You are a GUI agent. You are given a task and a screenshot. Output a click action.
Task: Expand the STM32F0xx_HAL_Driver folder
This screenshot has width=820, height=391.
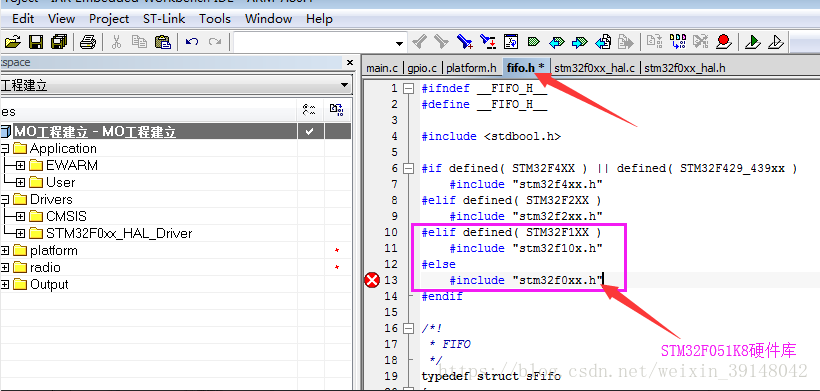pos(20,233)
